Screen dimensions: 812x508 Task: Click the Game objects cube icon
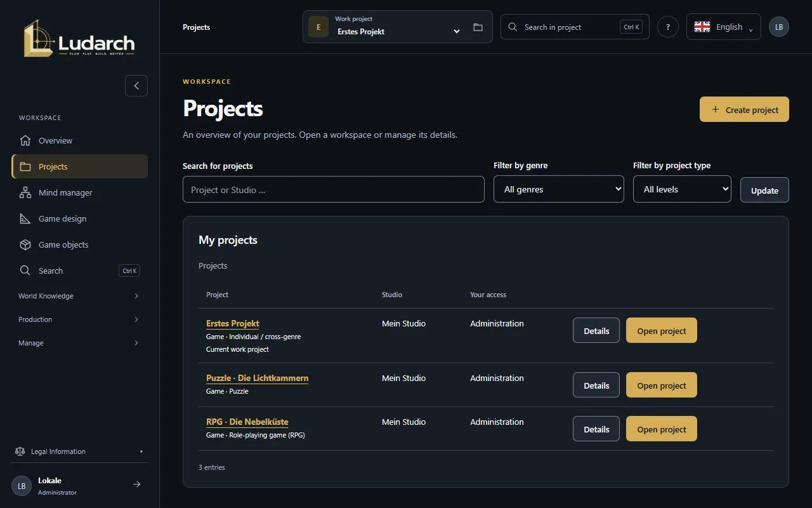tap(25, 244)
